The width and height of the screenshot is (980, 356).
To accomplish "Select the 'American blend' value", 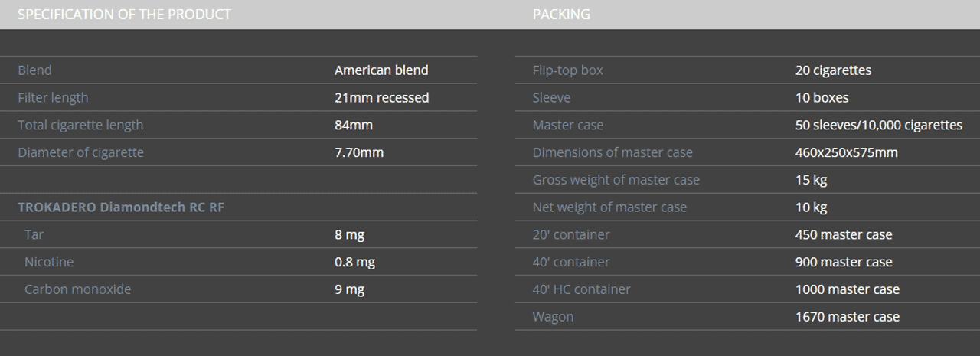I will point(381,70).
